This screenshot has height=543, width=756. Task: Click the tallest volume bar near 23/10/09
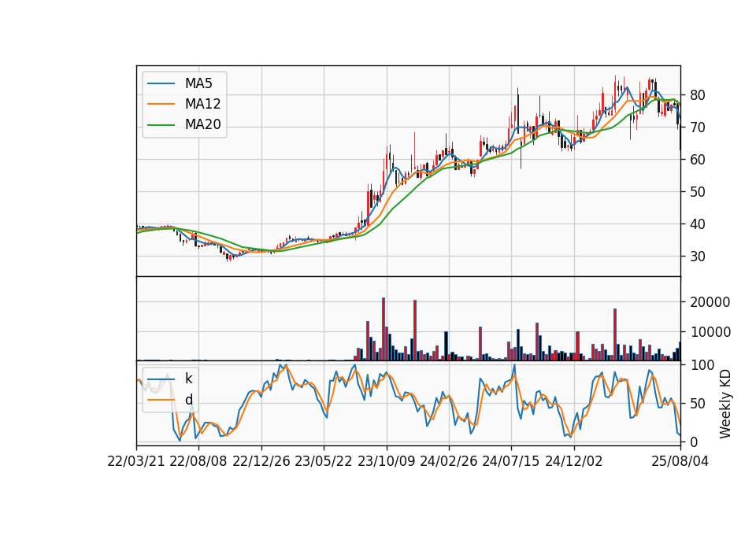[384, 329]
